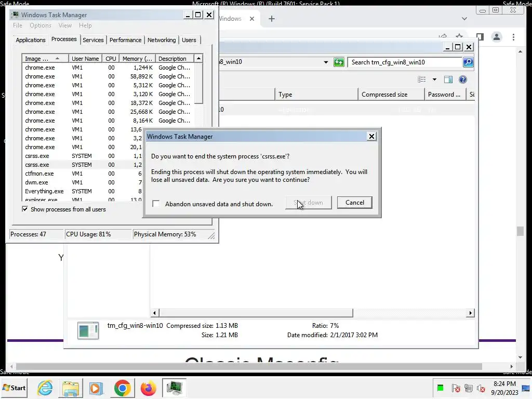Switch to the Performance tab
This screenshot has width=532, height=399.
(125, 40)
